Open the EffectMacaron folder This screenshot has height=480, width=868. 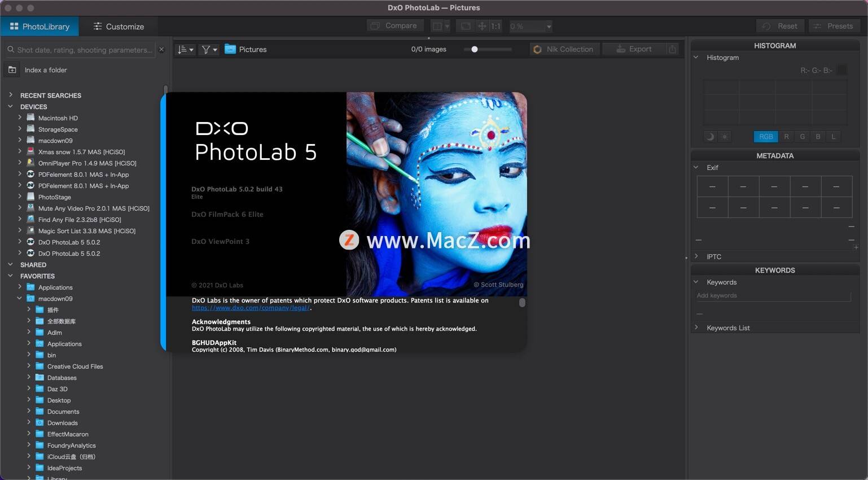point(68,434)
